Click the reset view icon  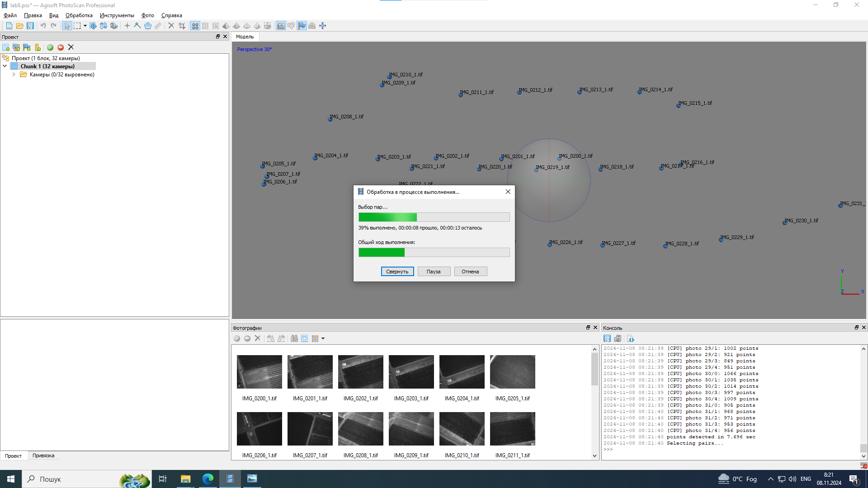[x=322, y=26]
